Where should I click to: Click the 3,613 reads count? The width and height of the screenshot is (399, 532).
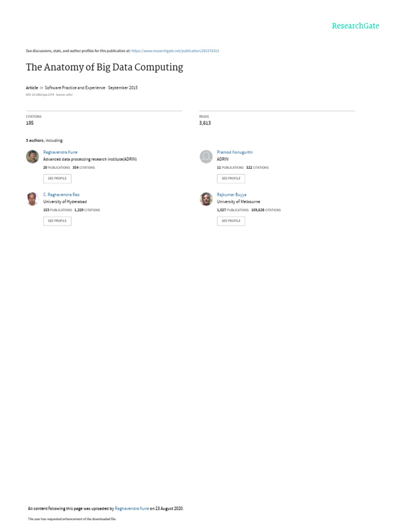205,123
